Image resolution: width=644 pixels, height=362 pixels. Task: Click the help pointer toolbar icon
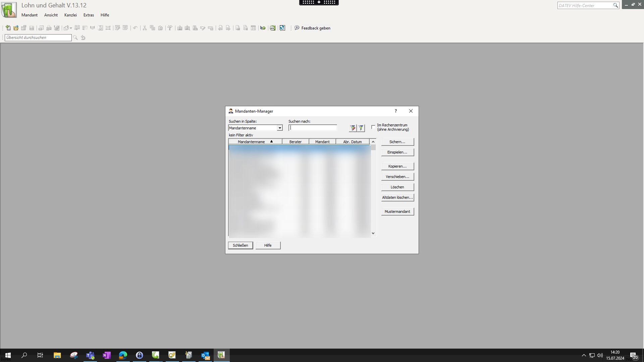(x=263, y=28)
